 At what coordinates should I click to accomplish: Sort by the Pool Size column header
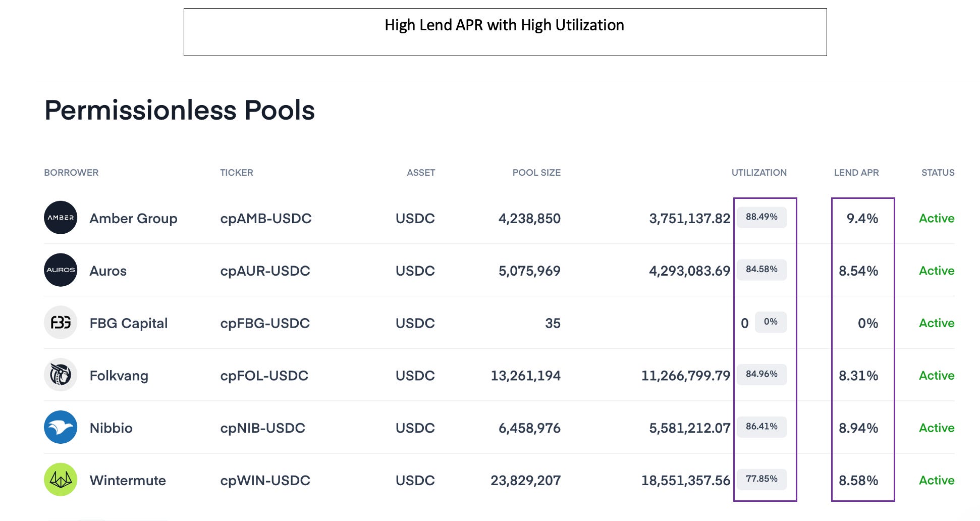[536, 173]
